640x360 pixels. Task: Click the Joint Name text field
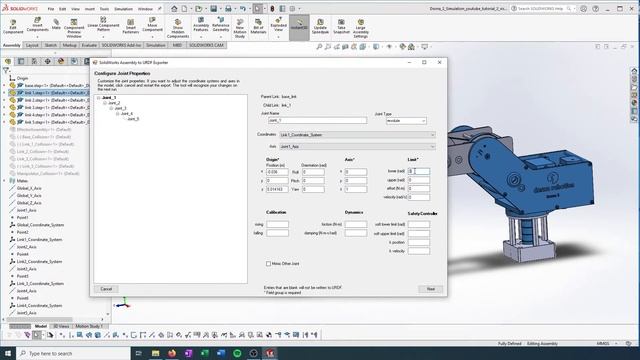(318, 121)
